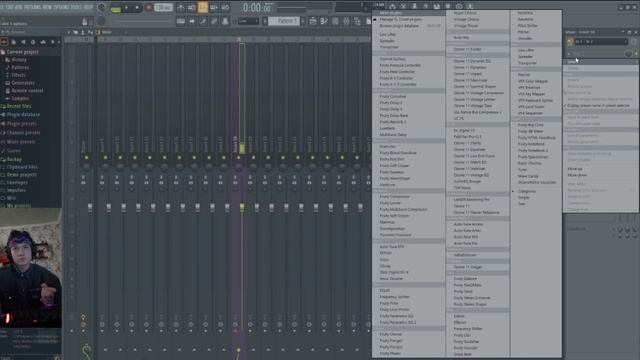The image size is (640, 360).
Task: Select 'Ozone 11 Equalizer' from plugin list
Action: click(469, 149)
